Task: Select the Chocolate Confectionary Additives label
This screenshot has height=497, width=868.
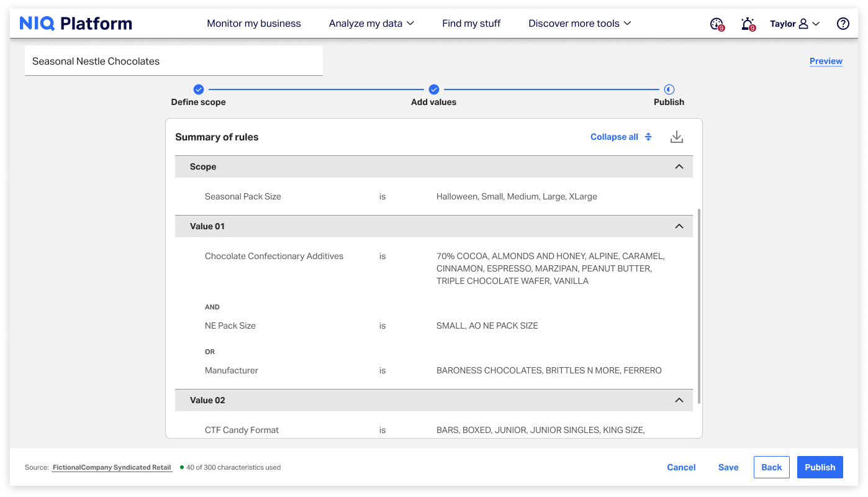Action: (274, 256)
